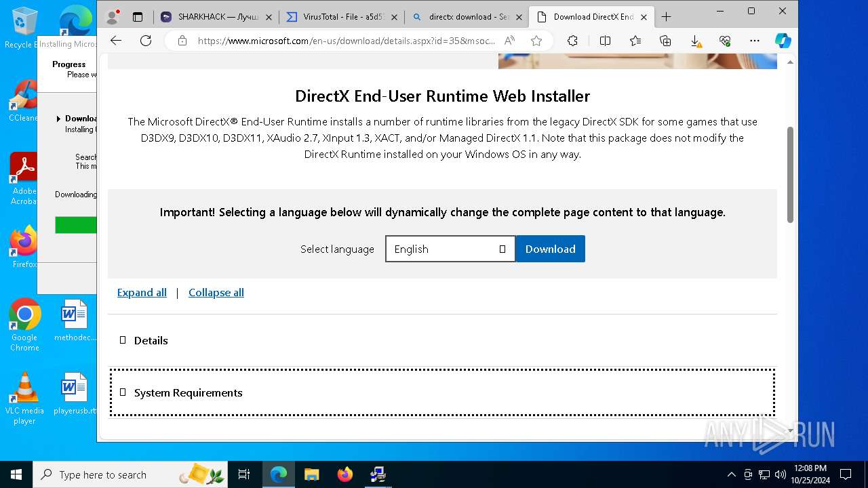Click the scrollbar up arrow
This screenshot has height=488, width=868.
pyautogui.click(x=790, y=62)
